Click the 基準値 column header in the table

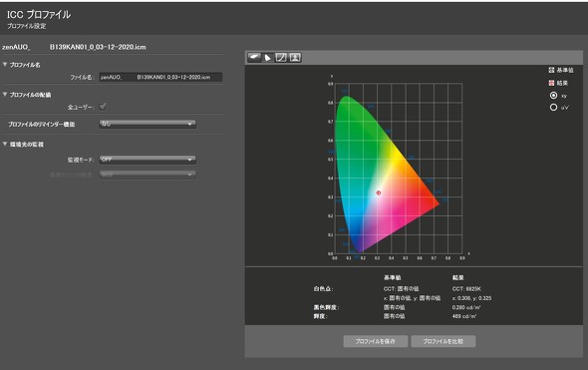coord(393,277)
